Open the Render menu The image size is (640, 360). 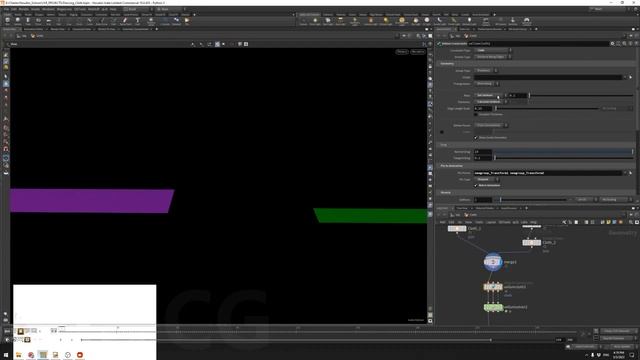(x=24, y=9)
